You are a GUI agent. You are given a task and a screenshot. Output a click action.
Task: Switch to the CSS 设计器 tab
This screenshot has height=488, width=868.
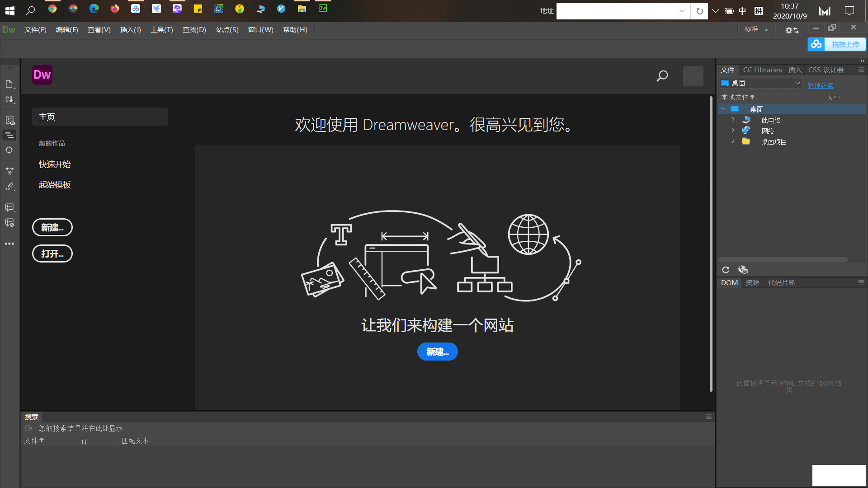[826, 70]
